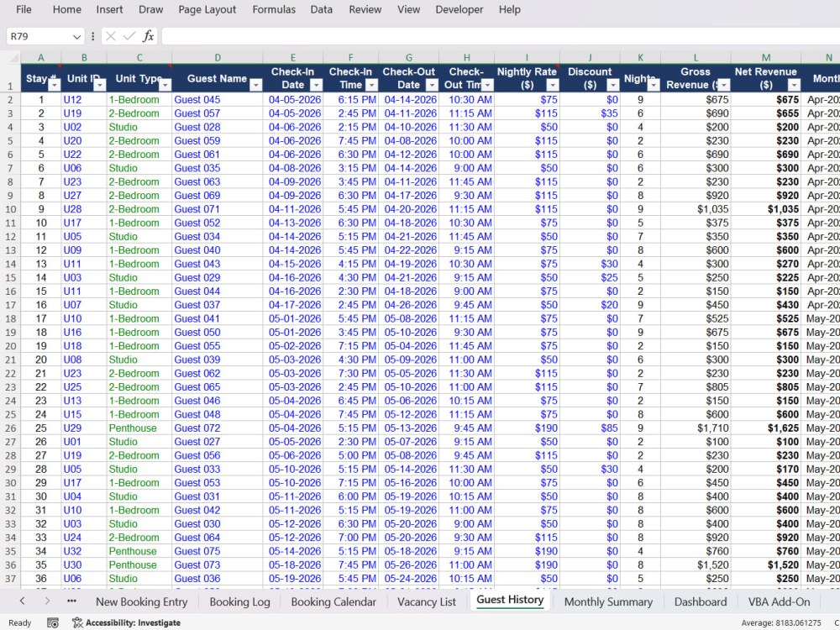The width and height of the screenshot is (840, 630).
Task: Open the Discount filter dropdown
Action: tap(613, 85)
